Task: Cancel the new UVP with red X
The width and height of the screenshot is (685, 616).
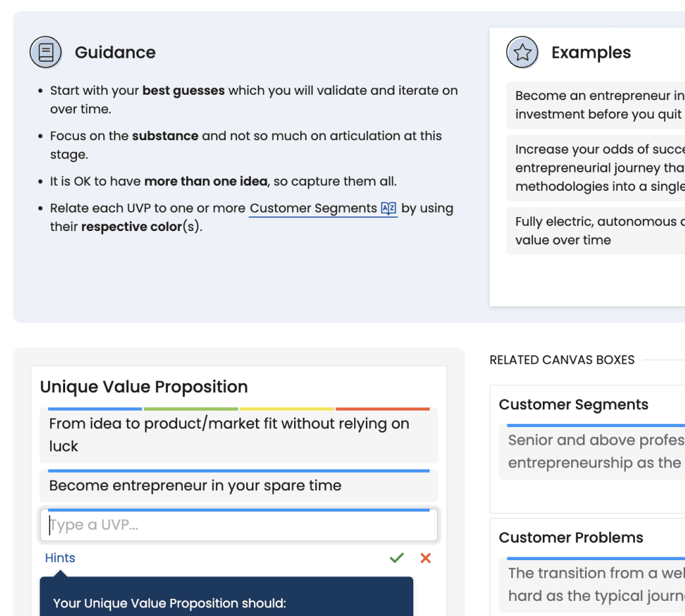Action: 426,558
